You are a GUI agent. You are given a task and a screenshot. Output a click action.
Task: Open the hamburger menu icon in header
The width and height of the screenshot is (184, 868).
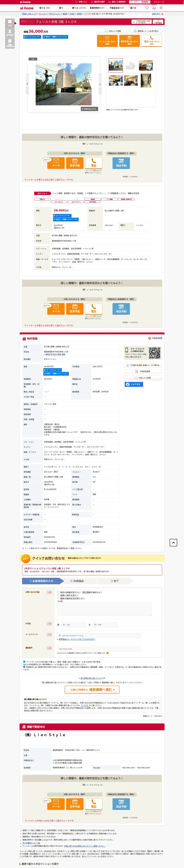click(x=161, y=8)
